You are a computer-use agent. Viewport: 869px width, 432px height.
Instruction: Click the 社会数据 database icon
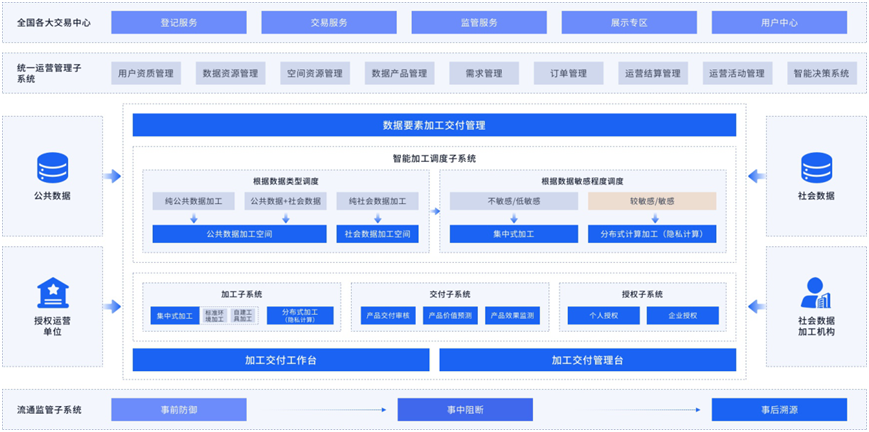tap(816, 167)
